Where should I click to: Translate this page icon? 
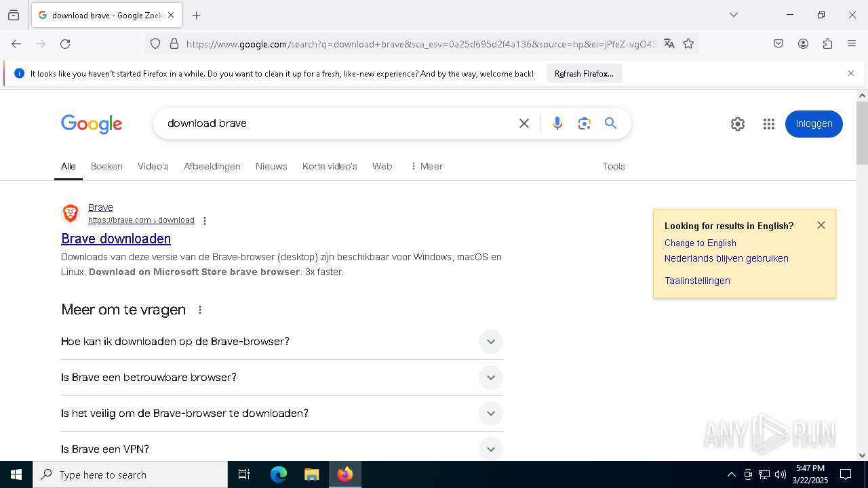[669, 44]
